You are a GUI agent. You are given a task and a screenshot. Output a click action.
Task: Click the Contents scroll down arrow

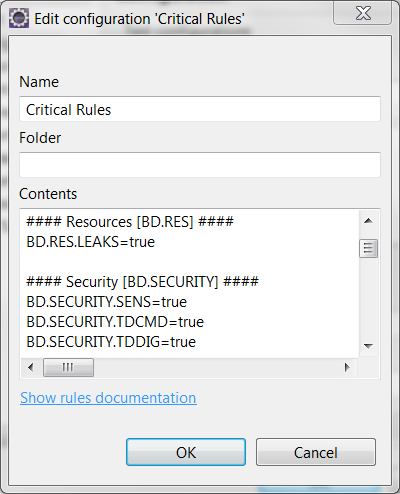pos(368,346)
